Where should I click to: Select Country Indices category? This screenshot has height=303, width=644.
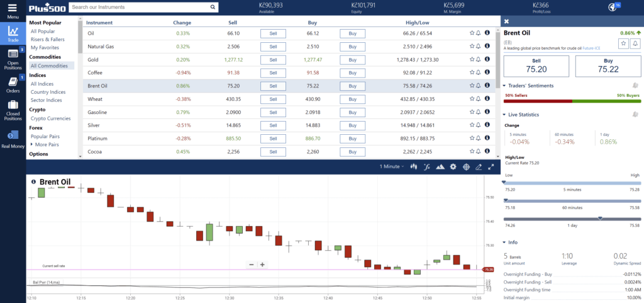coord(48,92)
